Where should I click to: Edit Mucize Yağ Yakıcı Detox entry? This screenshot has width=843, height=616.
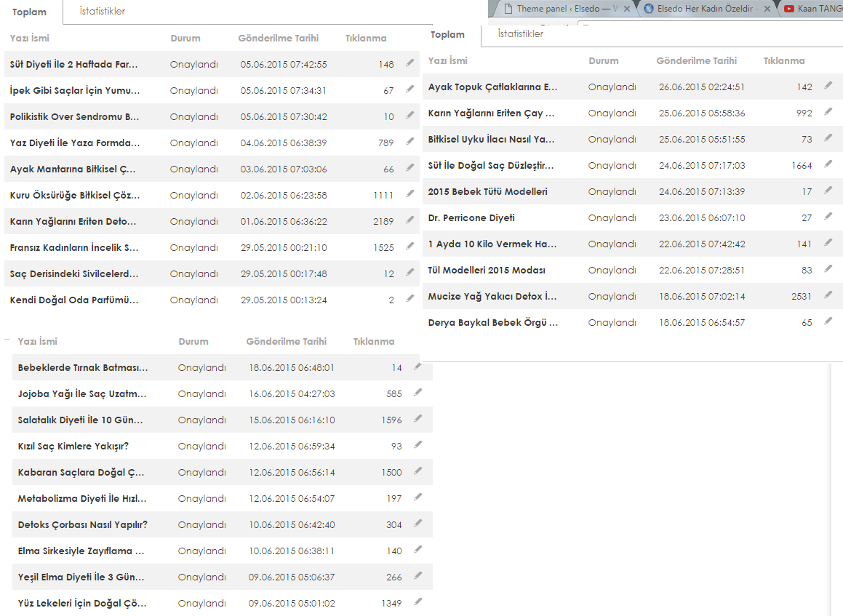coord(828,295)
